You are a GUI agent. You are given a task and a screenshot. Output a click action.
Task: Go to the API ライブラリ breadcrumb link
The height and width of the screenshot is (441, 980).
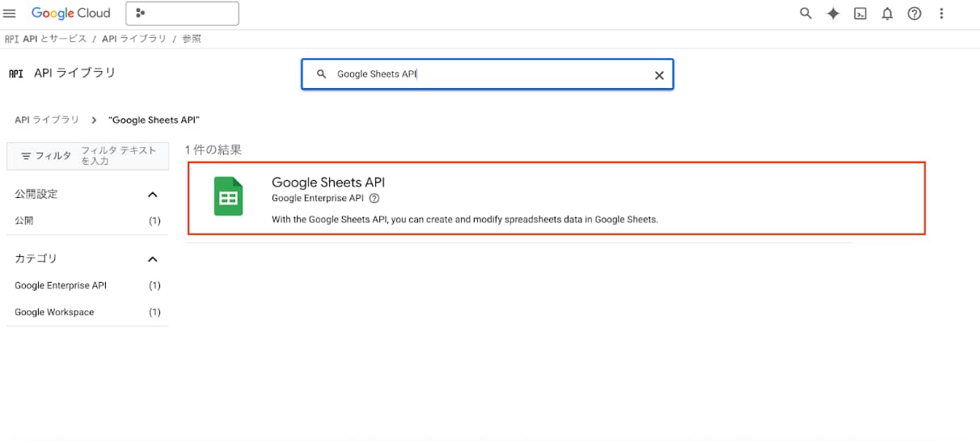(x=47, y=120)
